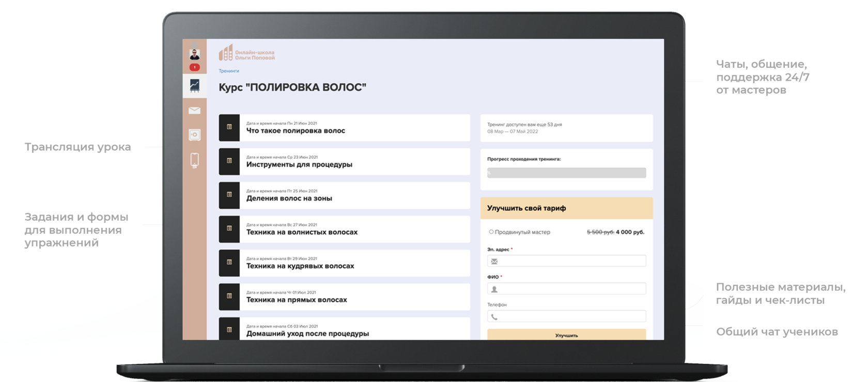Open the safe icon in the sidebar
This screenshot has height=382, width=868.
194,135
